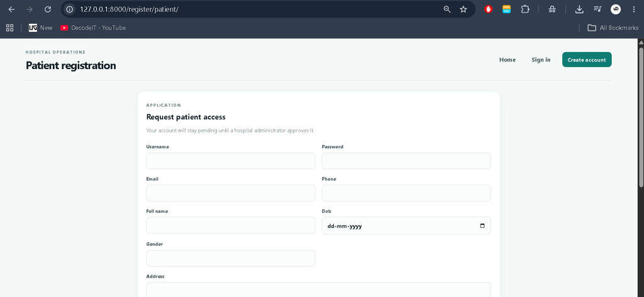Screen dimensions: 644x297
Task: Click the HOSPITAL OPERATIONS label
Action: tap(55, 52)
